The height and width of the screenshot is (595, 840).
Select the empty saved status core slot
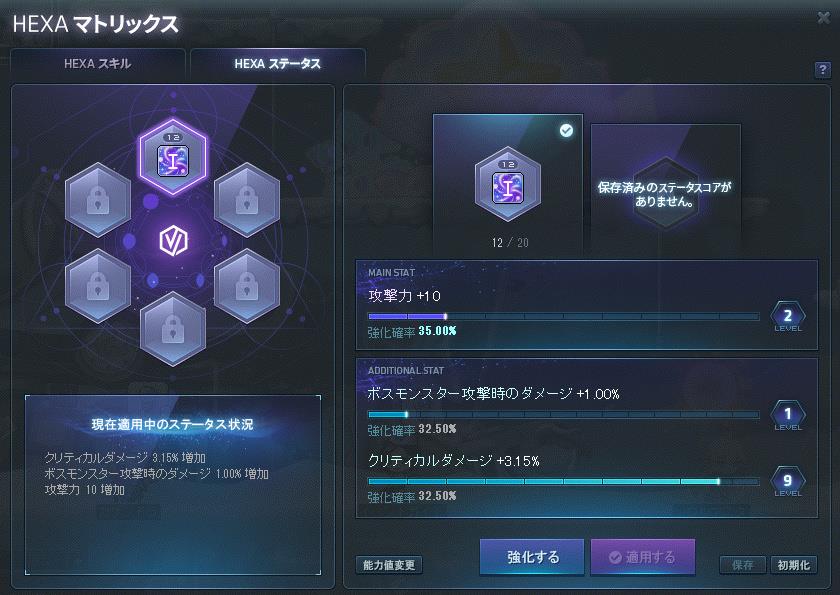click(665, 189)
